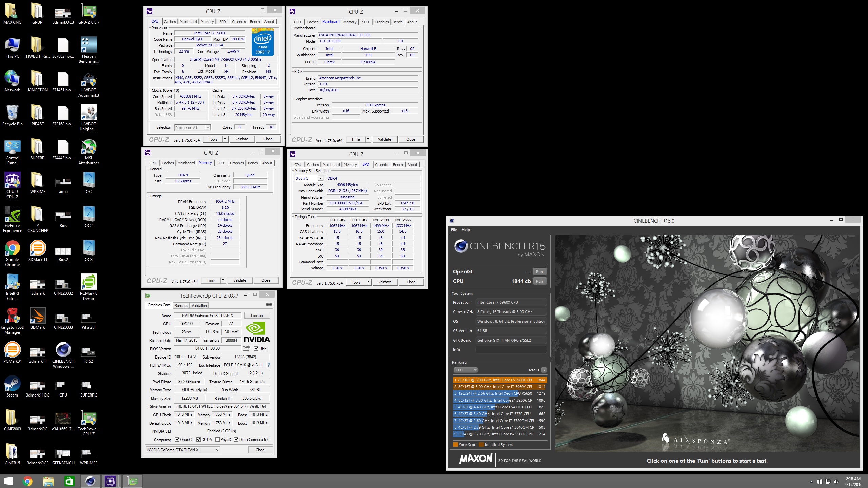Open the Help menu in Cinebench
The width and height of the screenshot is (868, 488).
point(466,230)
